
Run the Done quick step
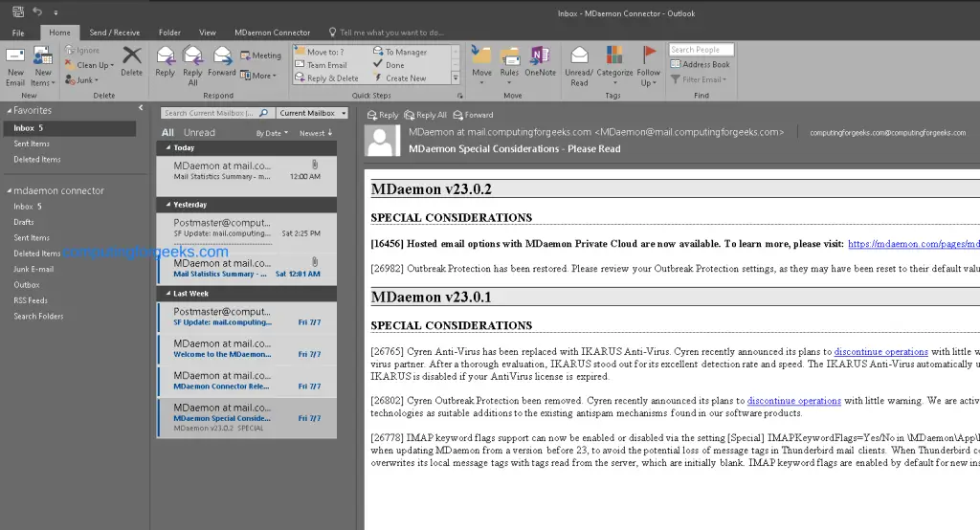(389, 65)
